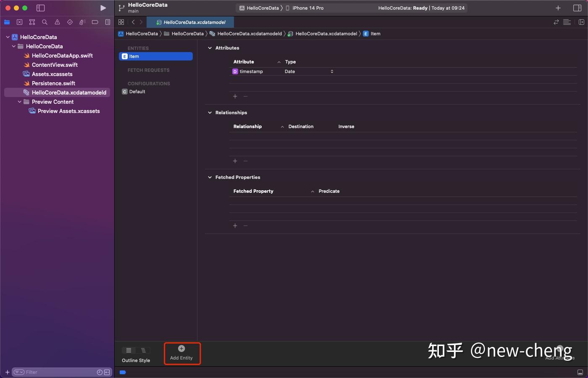Screen dimensions: 588x378
Task: Open the related items grid menu
Action: pyautogui.click(x=121, y=22)
